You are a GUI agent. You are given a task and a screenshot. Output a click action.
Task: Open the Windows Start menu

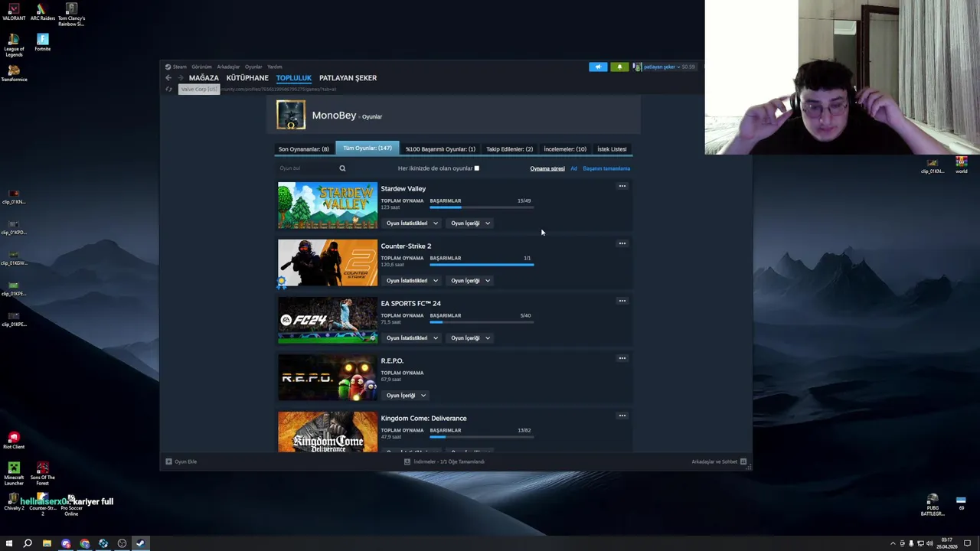[9, 543]
